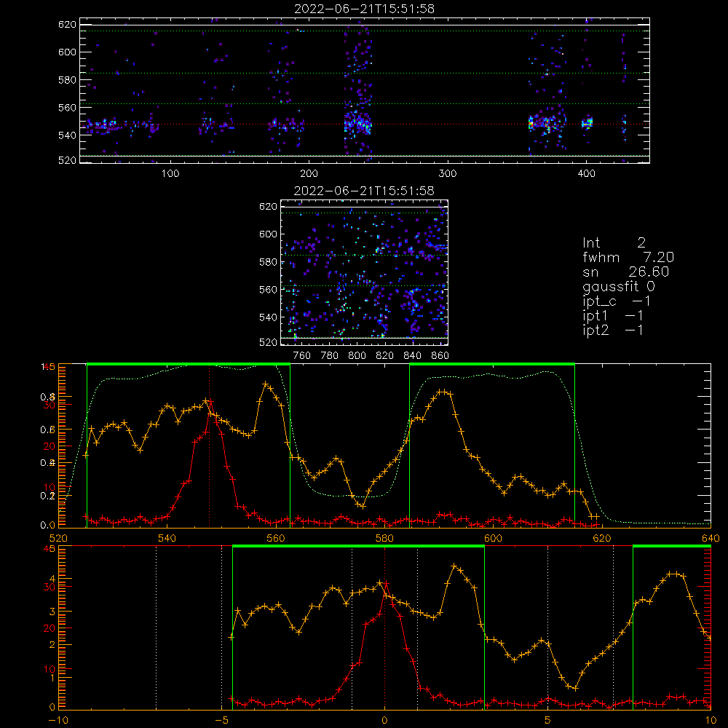Click x-axis label 200 of the top spectrogram
This screenshot has width=728, height=728.
point(309,174)
